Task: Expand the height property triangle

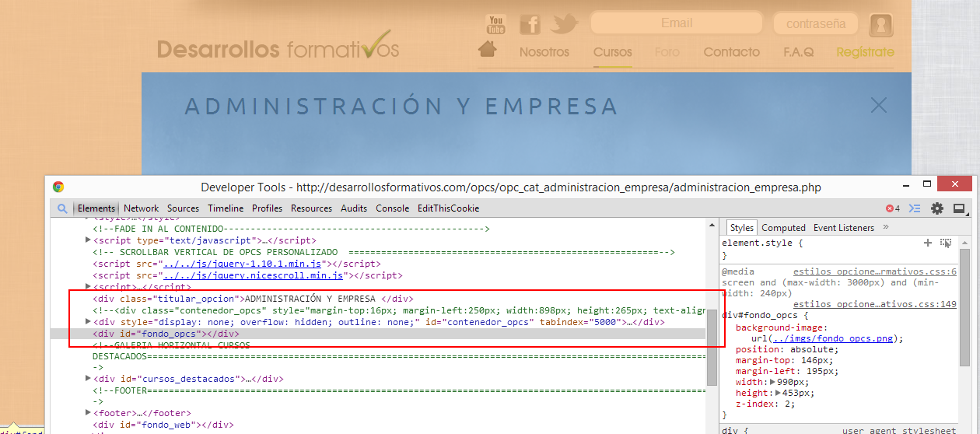Action: (x=778, y=393)
